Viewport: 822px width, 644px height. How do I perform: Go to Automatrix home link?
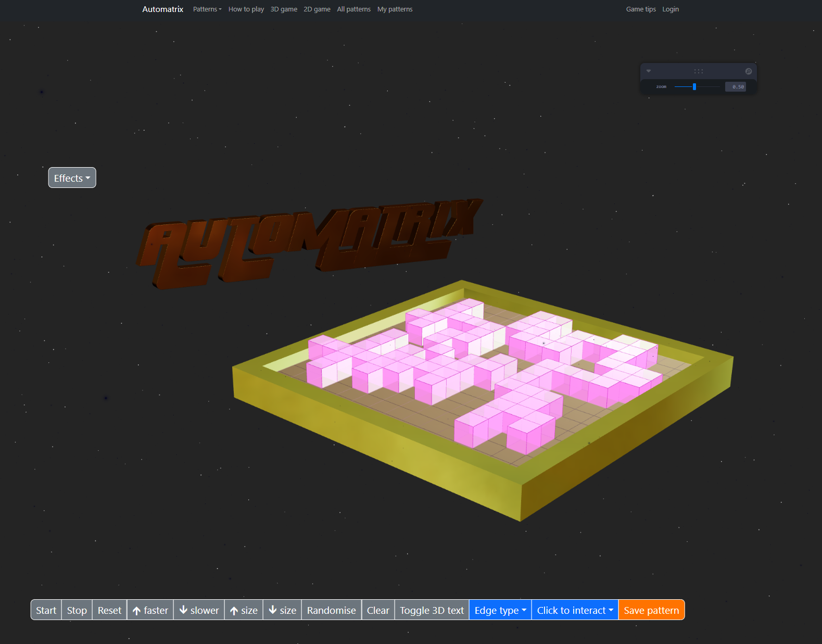coord(163,9)
